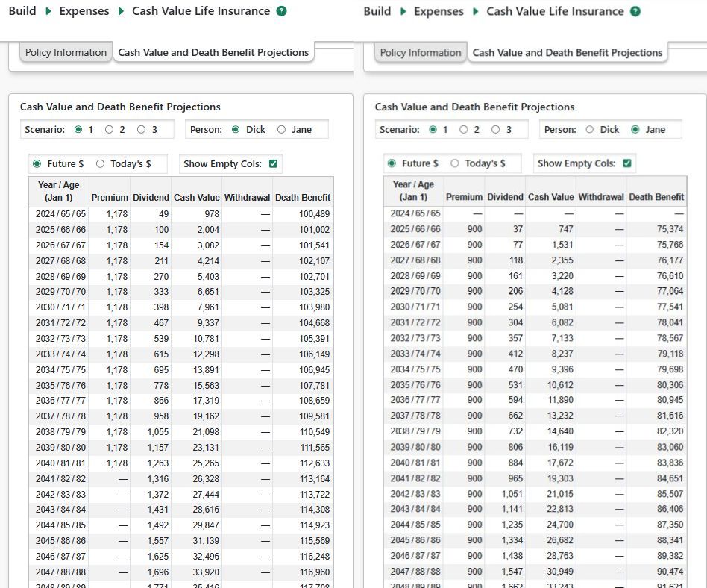Image resolution: width=707 pixels, height=588 pixels.
Task: Go to Build in left breadcrumb
Action: [22, 11]
